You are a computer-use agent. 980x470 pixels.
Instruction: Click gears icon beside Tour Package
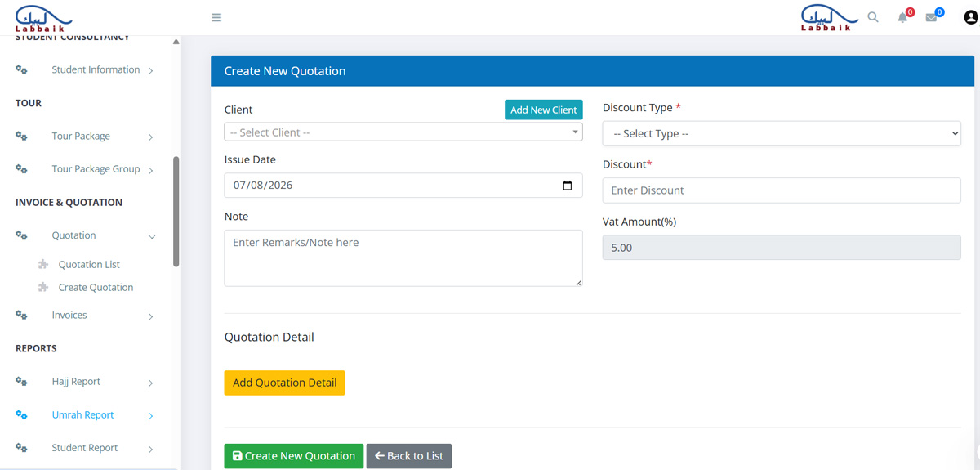point(22,137)
